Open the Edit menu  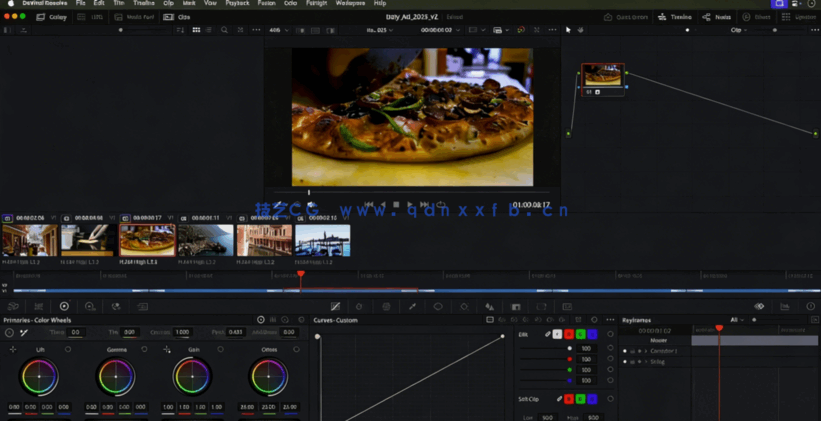tap(98, 3)
